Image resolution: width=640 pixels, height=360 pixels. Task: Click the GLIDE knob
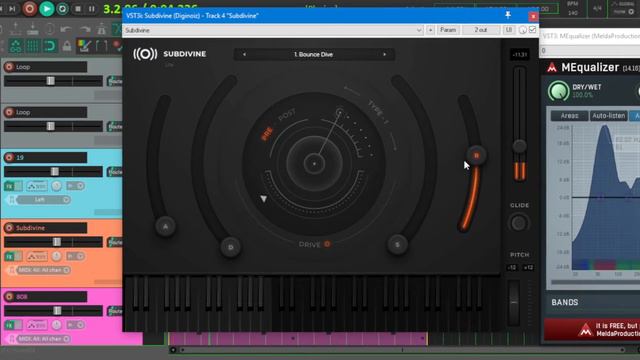tap(519, 223)
